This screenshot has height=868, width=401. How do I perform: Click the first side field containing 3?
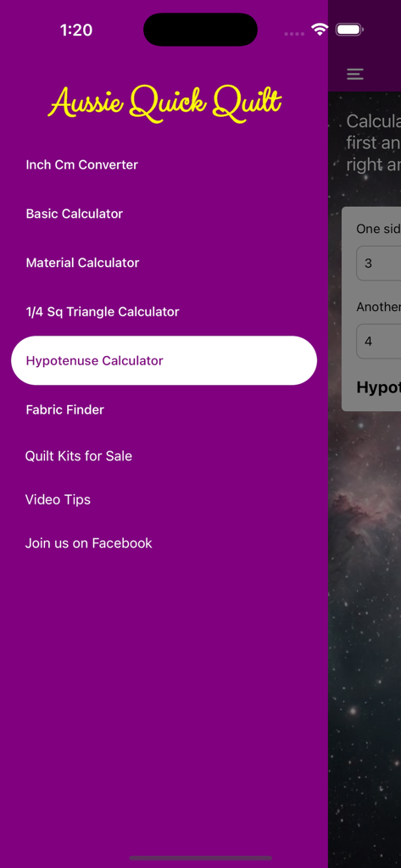379,263
